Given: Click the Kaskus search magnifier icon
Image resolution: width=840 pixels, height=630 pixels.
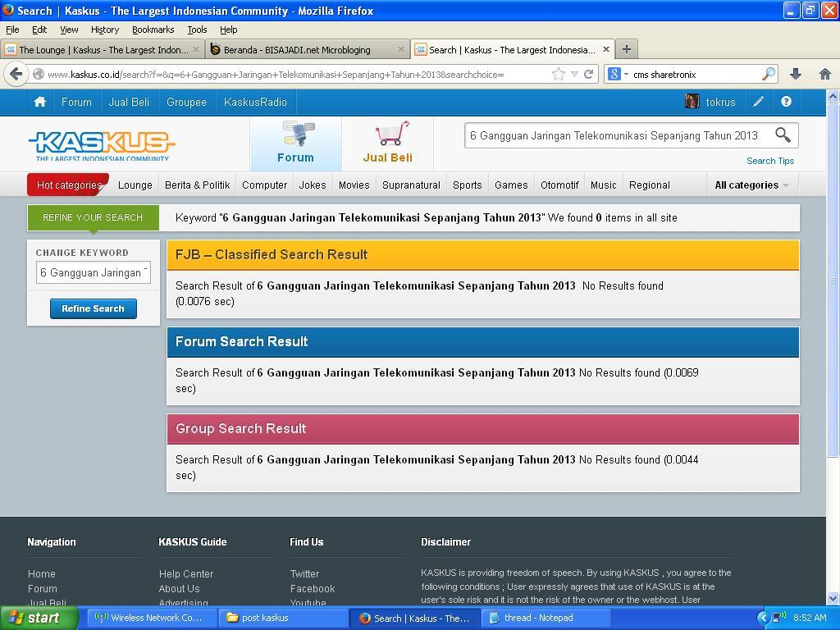Looking at the screenshot, I should (783, 135).
